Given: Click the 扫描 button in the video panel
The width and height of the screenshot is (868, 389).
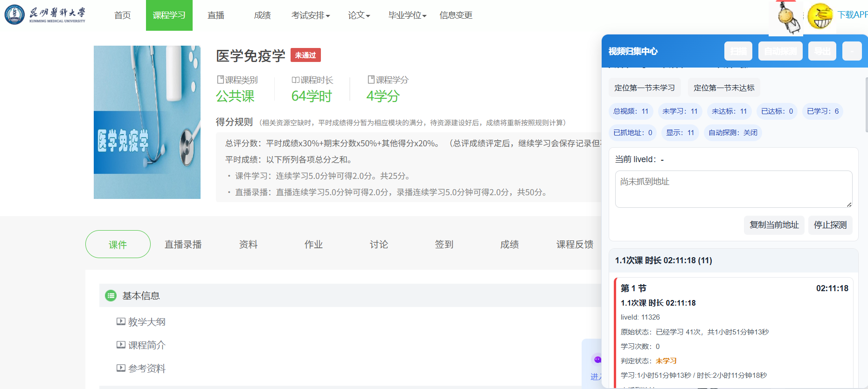Looking at the screenshot, I should click(x=738, y=51).
